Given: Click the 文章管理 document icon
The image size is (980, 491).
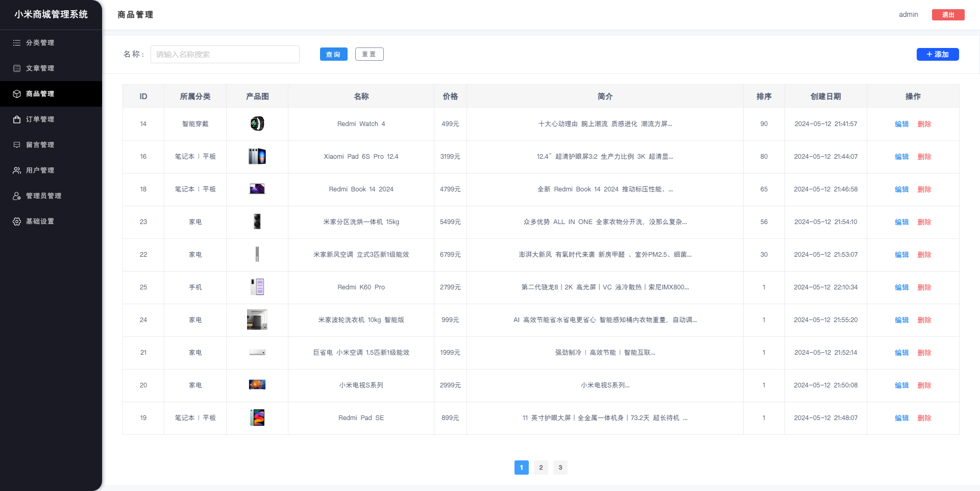Looking at the screenshot, I should [x=17, y=68].
